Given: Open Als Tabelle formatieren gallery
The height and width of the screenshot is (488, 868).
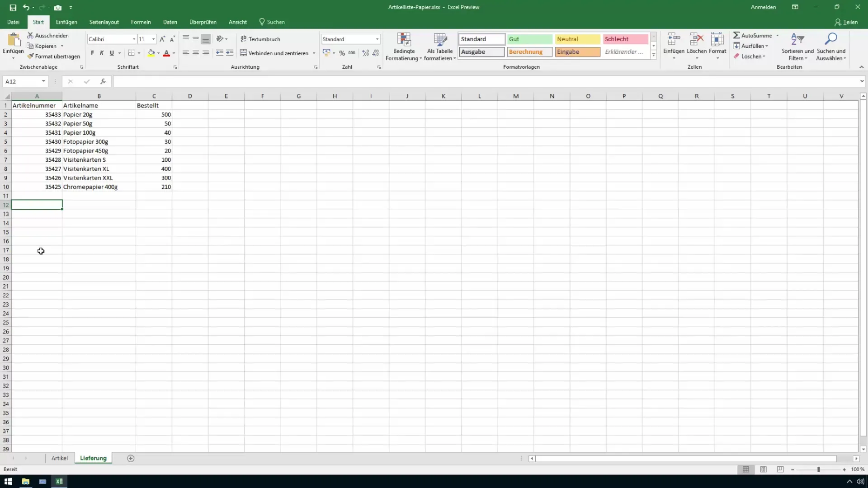Looking at the screenshot, I should tap(440, 47).
